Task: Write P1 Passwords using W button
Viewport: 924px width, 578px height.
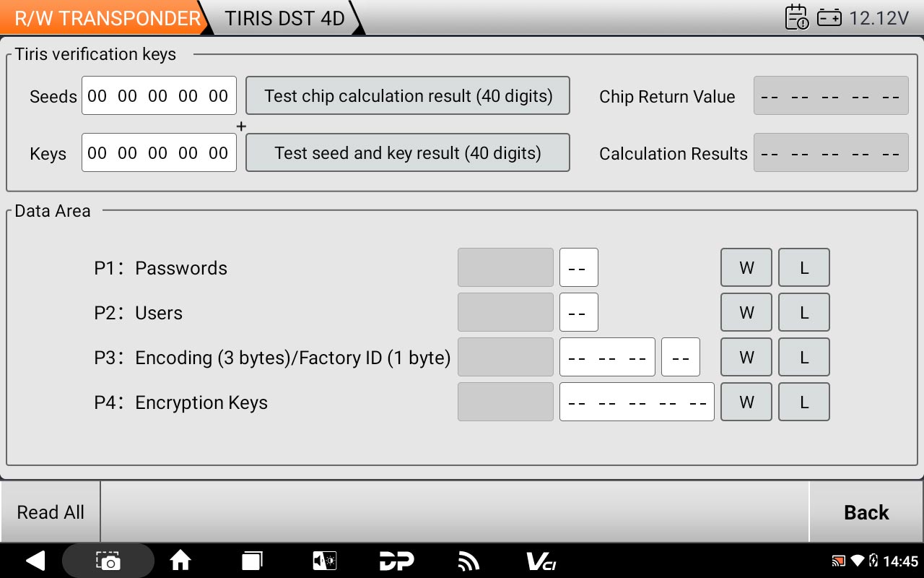Action: [x=746, y=268]
